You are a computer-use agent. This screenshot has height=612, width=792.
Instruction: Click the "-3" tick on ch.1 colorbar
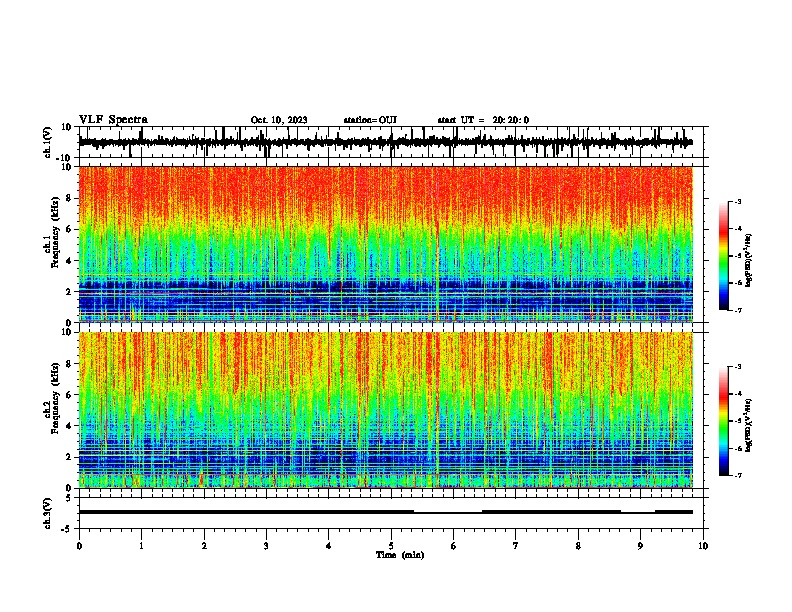point(737,202)
